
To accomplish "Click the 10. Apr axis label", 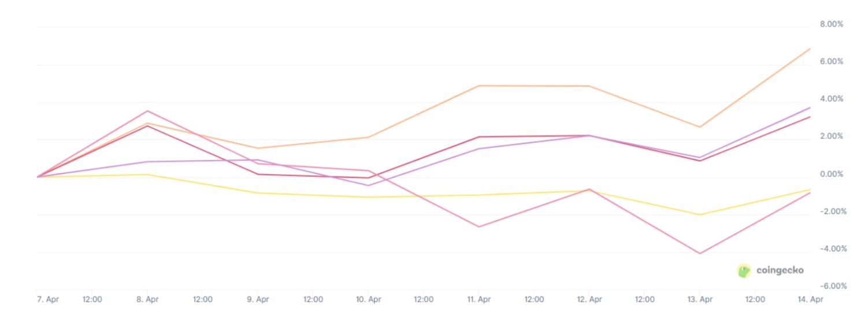I will [368, 299].
